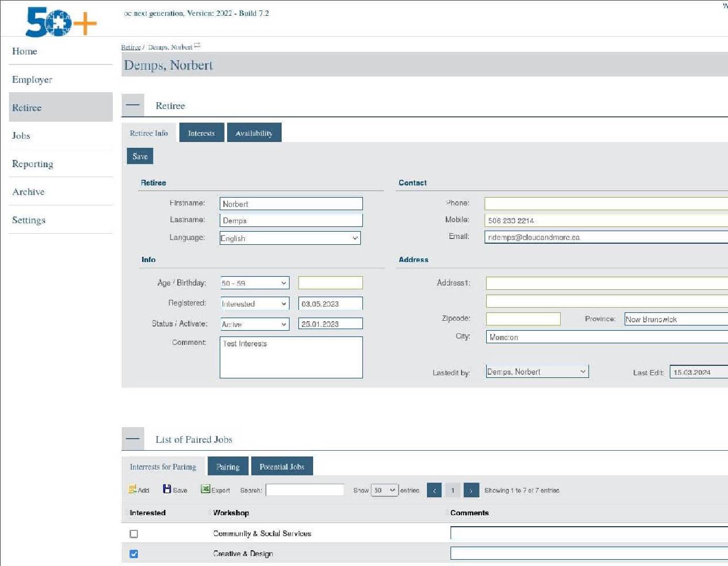728x566 pixels.
Task: Click the Comments field for Creative & Design
Action: 589,553
